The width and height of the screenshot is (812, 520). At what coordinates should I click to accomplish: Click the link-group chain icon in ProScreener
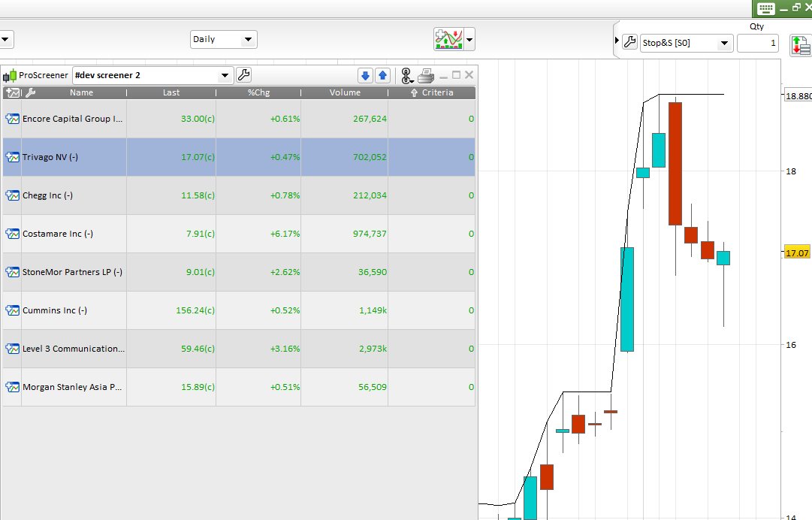[x=407, y=76]
